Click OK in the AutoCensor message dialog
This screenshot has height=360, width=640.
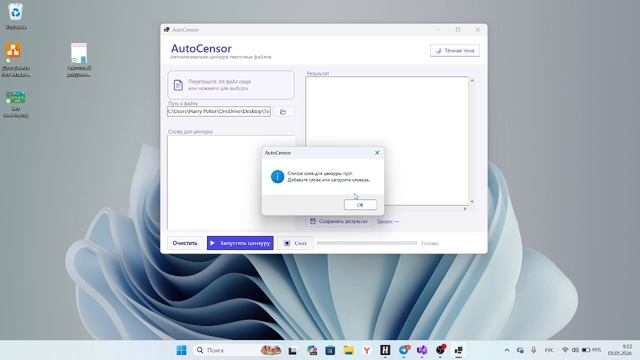[360, 204]
